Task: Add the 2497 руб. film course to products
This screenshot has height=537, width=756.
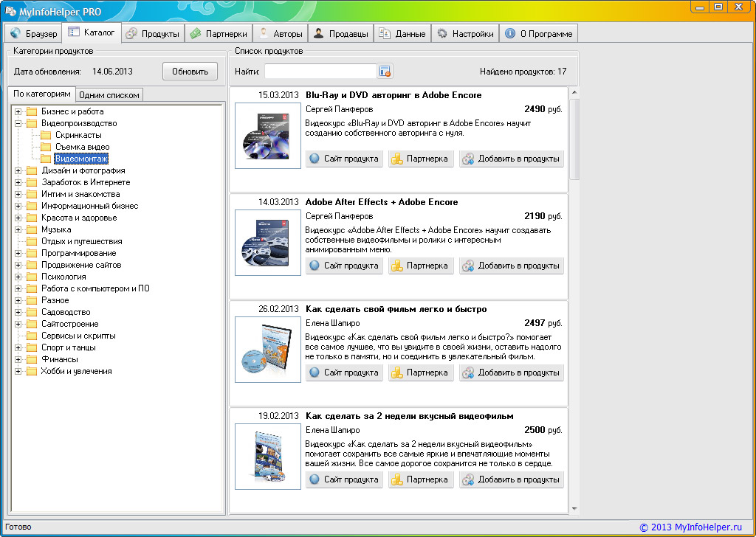Action: [x=511, y=373]
